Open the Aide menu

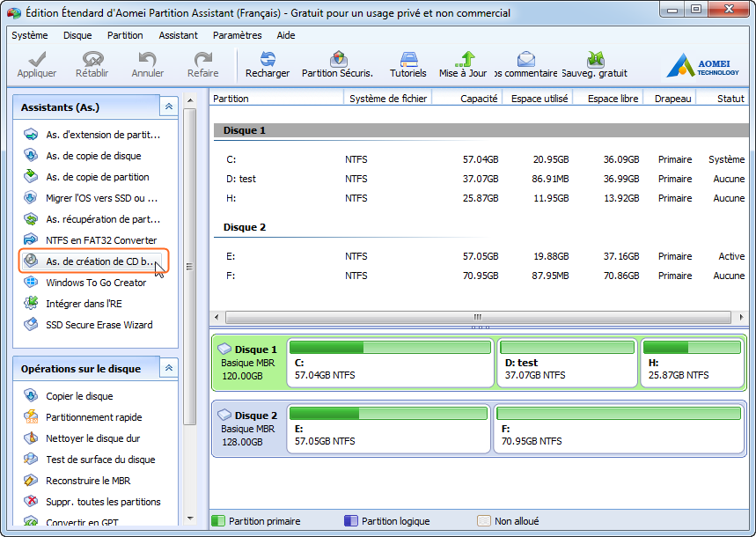286,35
